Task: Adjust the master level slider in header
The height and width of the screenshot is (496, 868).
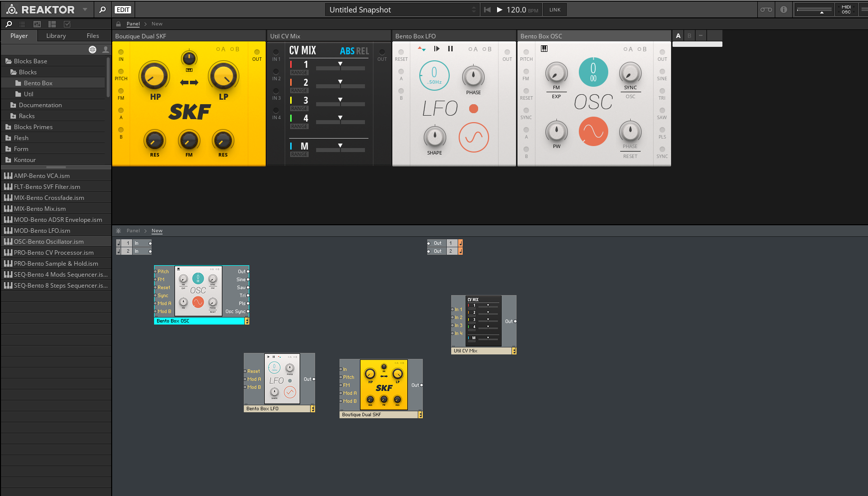Action: coord(815,9)
